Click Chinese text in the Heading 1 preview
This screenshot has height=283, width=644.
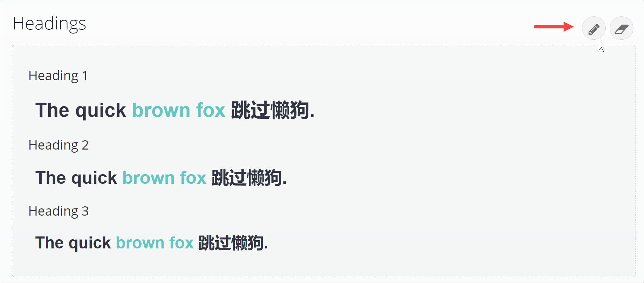(270, 110)
